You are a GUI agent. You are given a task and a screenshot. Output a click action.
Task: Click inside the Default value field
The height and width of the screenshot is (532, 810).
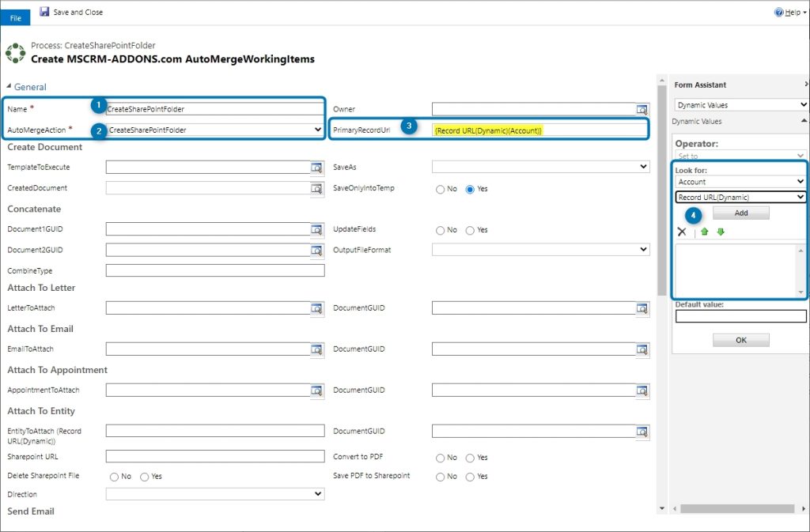740,315
